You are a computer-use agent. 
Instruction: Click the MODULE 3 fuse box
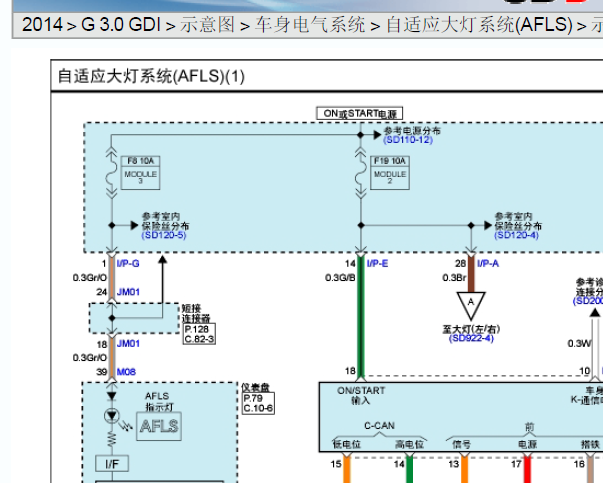coord(140,178)
